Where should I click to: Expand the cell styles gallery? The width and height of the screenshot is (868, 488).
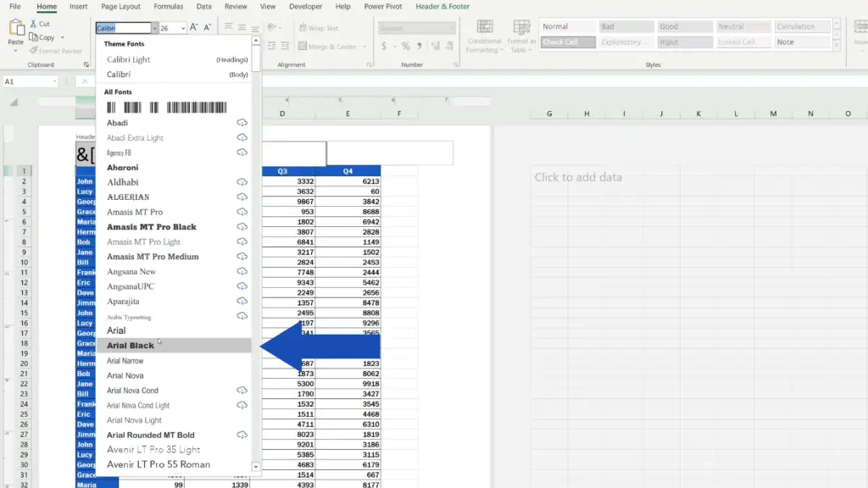pos(837,46)
